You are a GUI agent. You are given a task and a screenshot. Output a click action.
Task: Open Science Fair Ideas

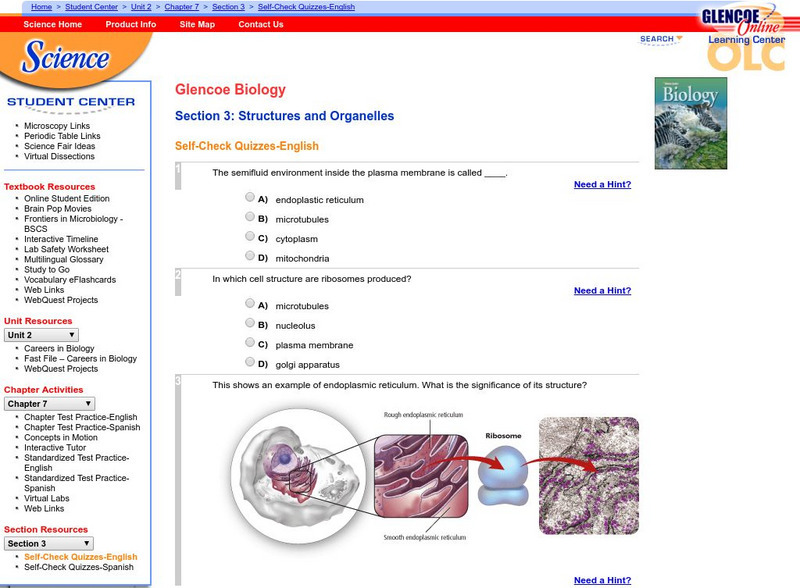(x=59, y=146)
